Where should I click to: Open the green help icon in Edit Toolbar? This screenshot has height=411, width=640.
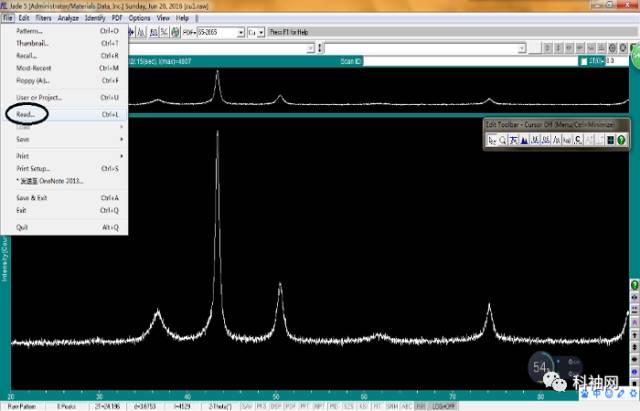point(621,140)
